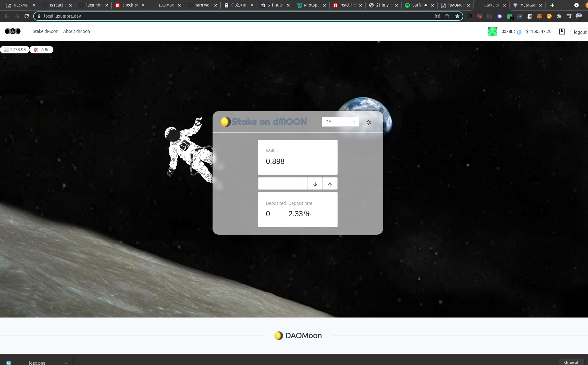
Task: Click the Deposit rate 2.33 % value
Action: pyautogui.click(x=299, y=214)
